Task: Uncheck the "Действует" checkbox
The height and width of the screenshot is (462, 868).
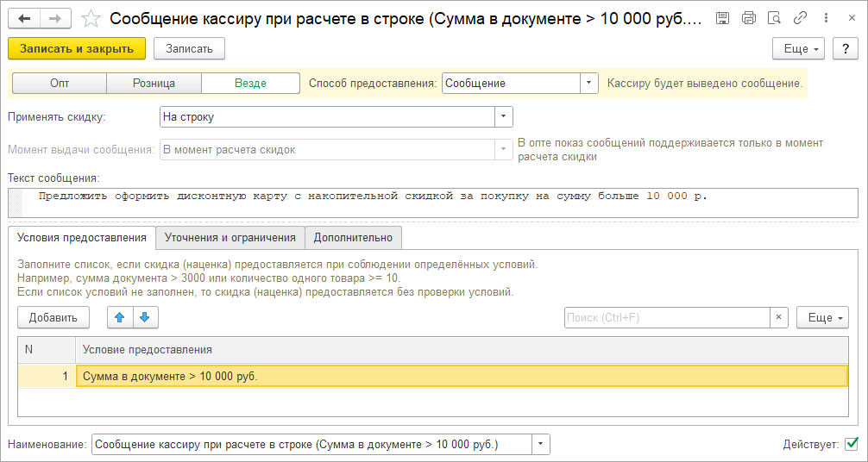Action: (x=851, y=444)
